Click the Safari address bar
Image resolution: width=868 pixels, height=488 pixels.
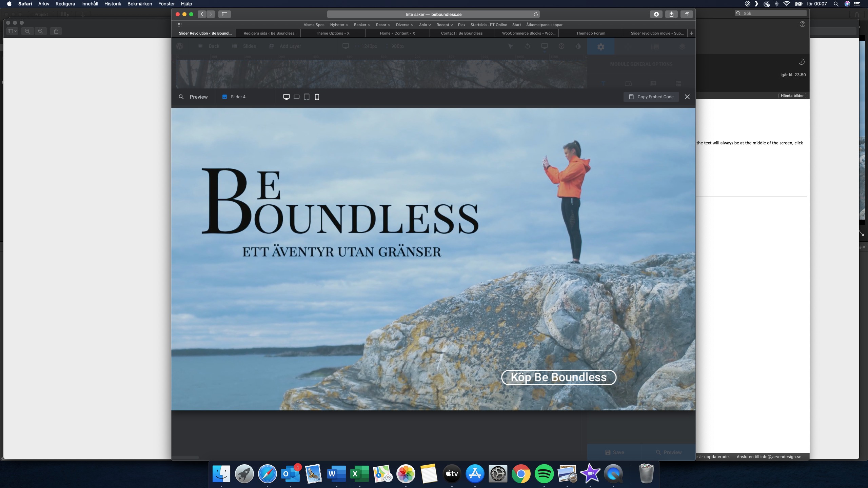[433, 14]
